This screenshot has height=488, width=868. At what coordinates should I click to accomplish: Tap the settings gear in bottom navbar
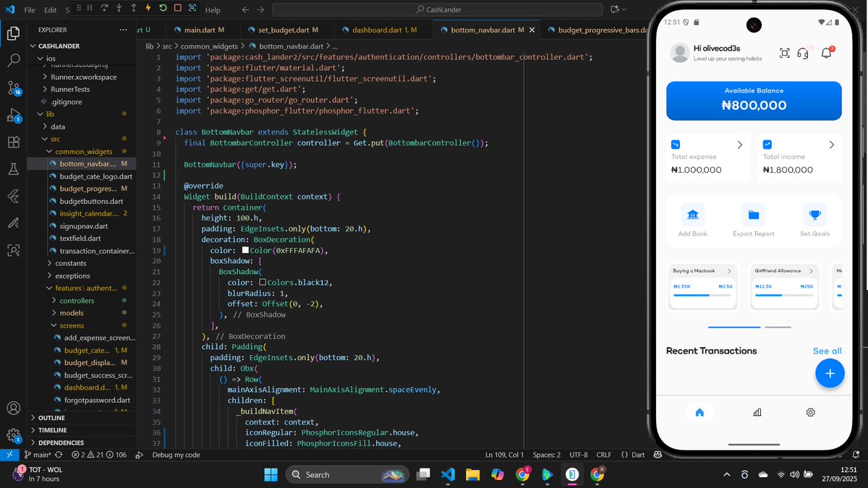(x=811, y=412)
